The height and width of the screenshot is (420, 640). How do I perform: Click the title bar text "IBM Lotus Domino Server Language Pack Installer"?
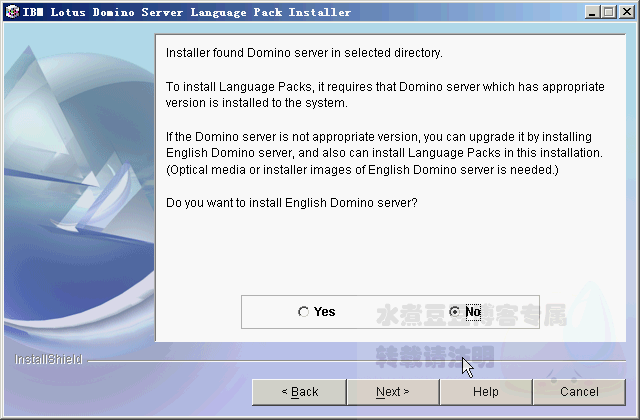click(187, 12)
